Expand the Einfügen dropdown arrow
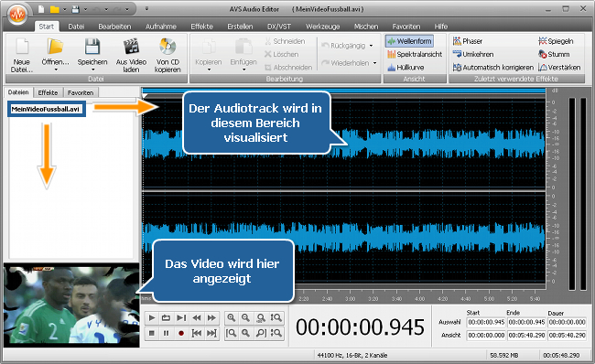 pyautogui.click(x=243, y=70)
